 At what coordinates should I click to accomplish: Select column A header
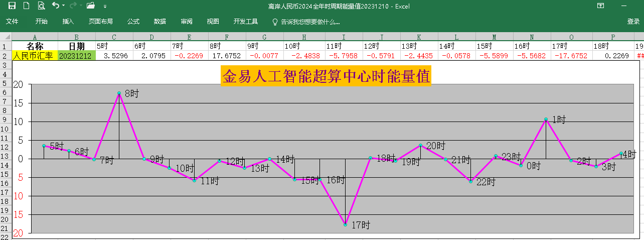click(35, 37)
